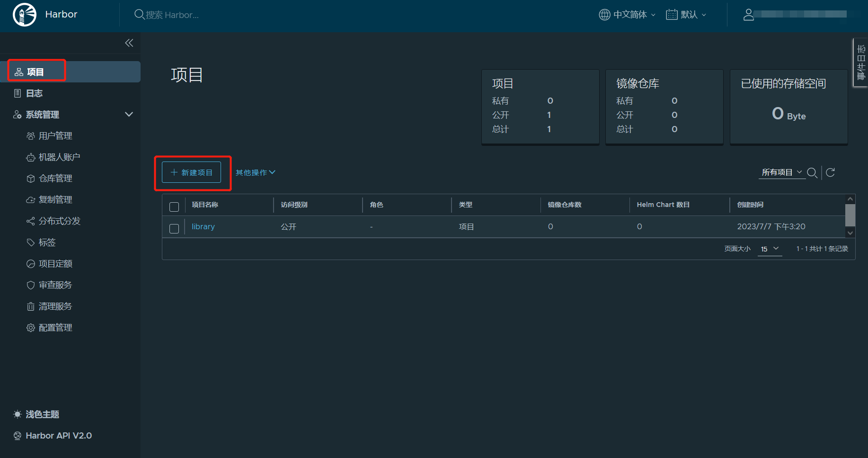Click the Harbor API icon
The width and height of the screenshot is (868, 458).
18,436
